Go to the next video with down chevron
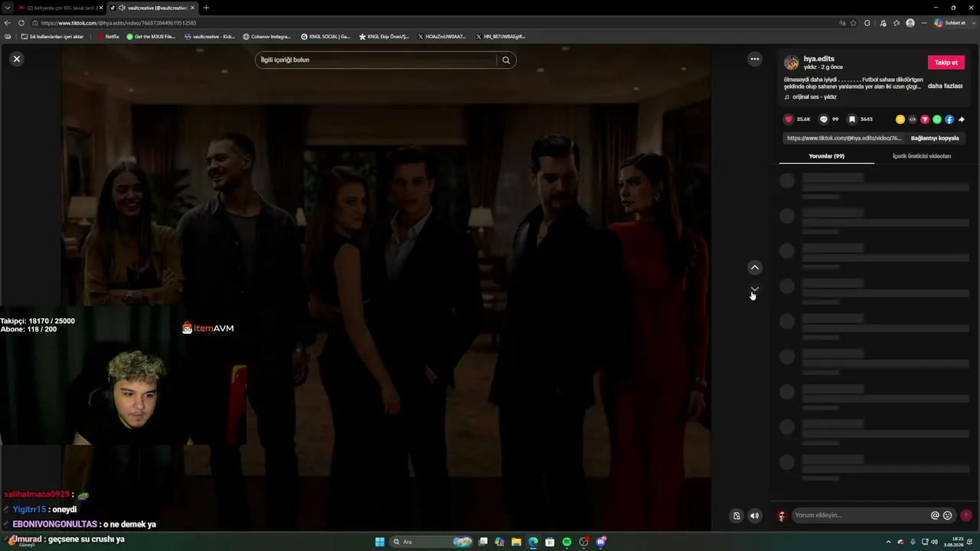Screen dimensions: 980x551 755,289
